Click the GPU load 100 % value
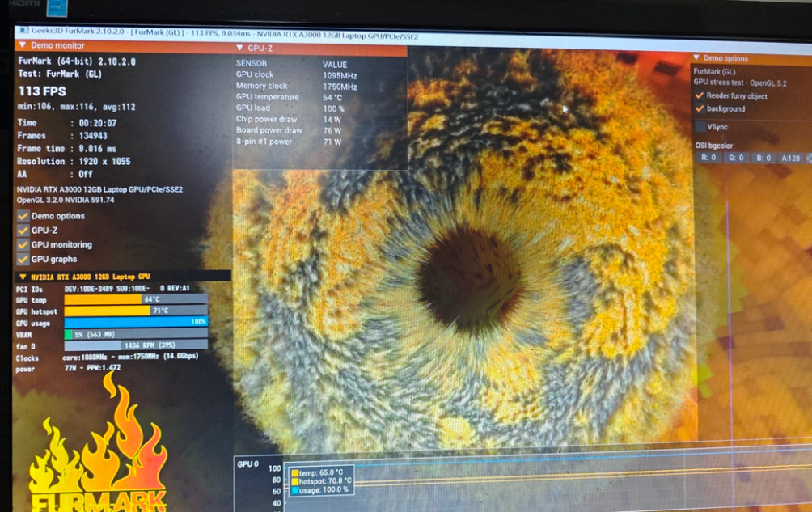 tap(333, 108)
